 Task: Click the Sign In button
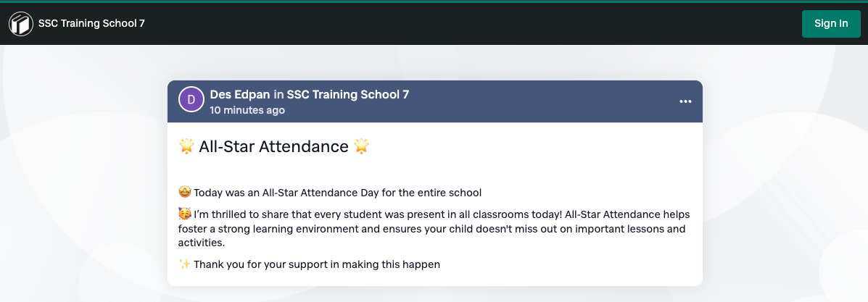(x=831, y=23)
